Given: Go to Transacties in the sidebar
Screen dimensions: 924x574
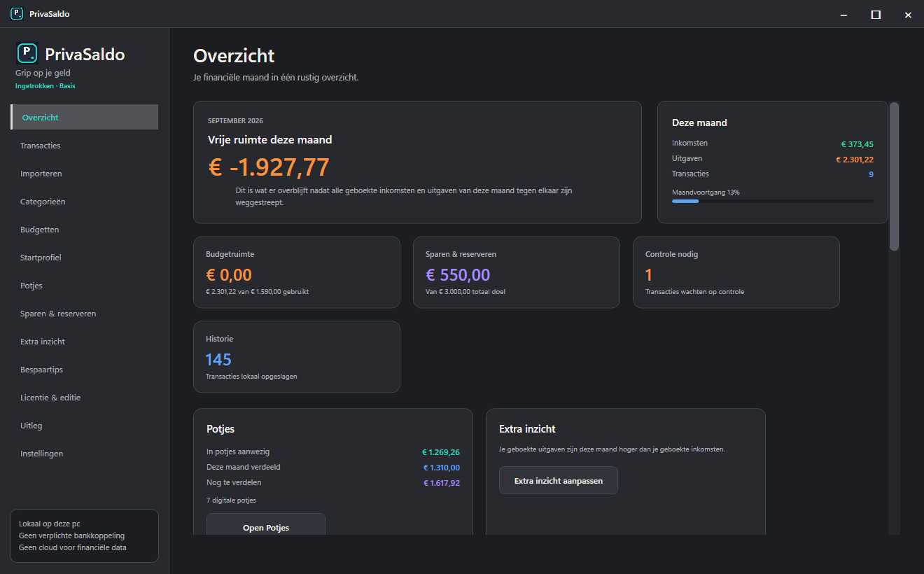Looking at the screenshot, I should click(85, 146).
